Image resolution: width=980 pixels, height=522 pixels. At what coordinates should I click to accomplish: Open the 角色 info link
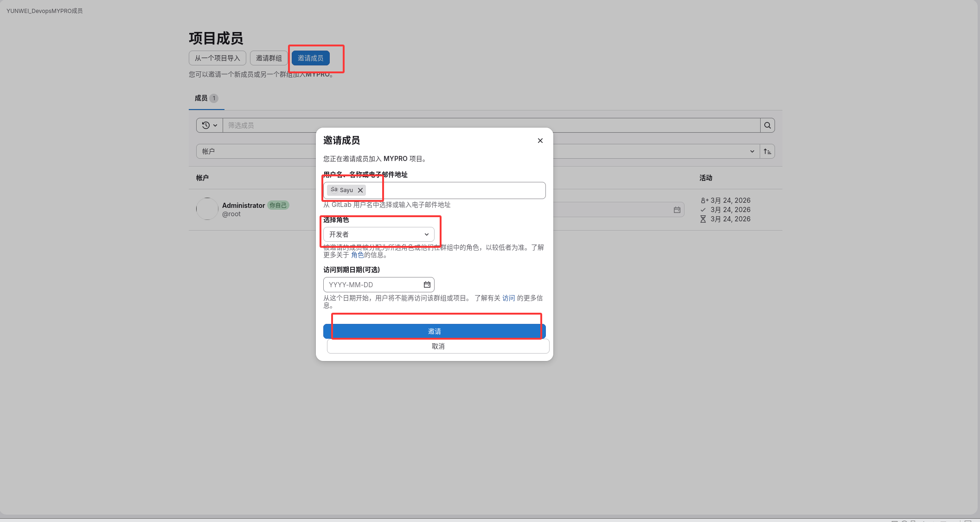[357, 255]
